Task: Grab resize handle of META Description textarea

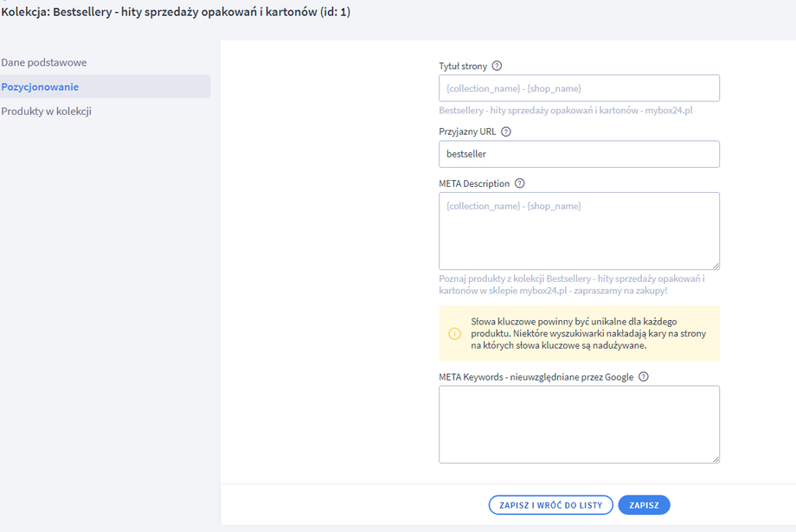Action: coord(716,266)
